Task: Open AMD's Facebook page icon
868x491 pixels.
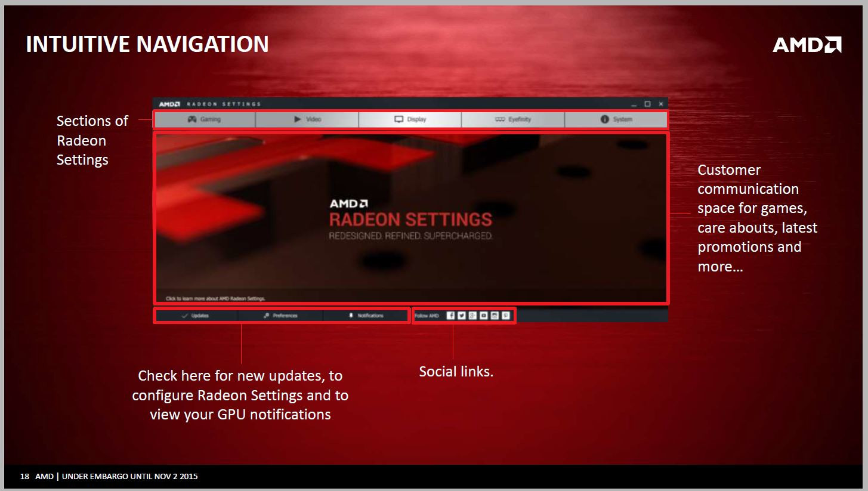Action: pyautogui.click(x=451, y=316)
